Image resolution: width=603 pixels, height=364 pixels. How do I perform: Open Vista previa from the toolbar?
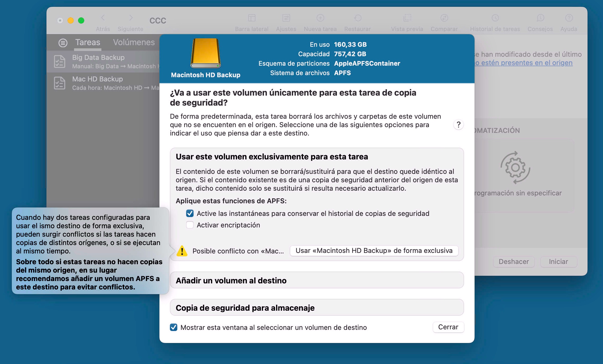coord(407,18)
